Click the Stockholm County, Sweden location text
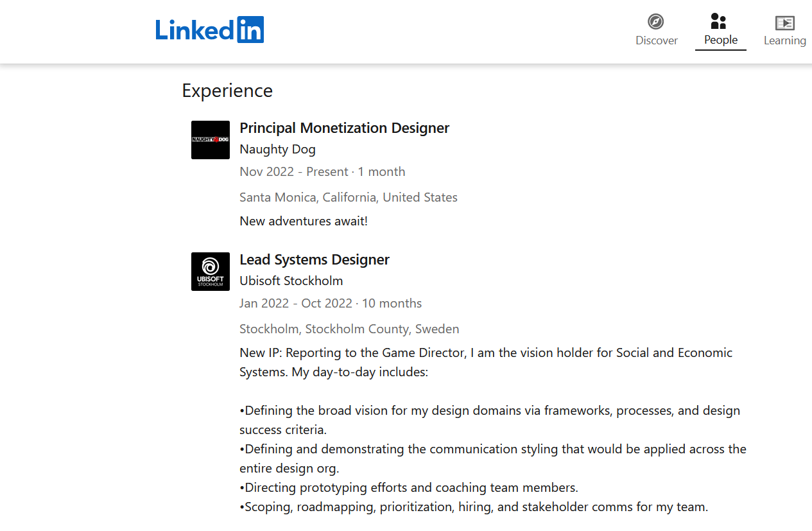This screenshot has height=531, width=812. point(349,329)
